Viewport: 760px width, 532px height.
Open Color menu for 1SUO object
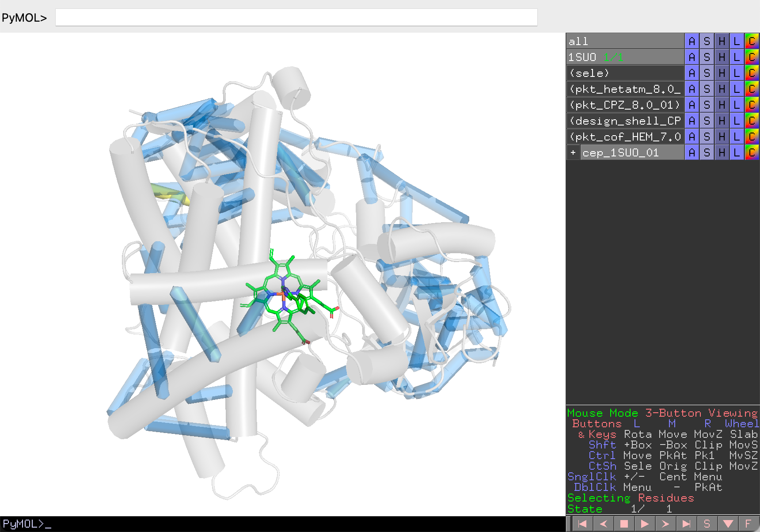click(752, 57)
